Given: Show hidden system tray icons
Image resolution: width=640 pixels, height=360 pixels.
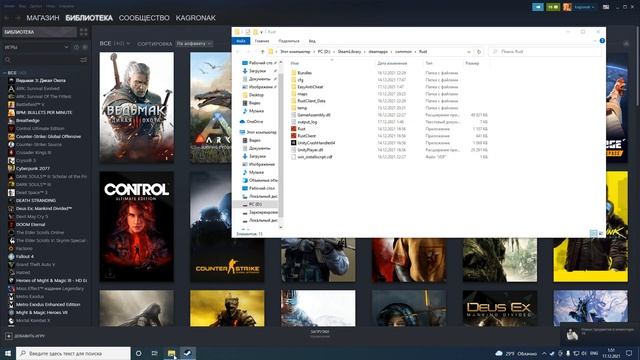Looking at the screenshot, I should [x=544, y=353].
